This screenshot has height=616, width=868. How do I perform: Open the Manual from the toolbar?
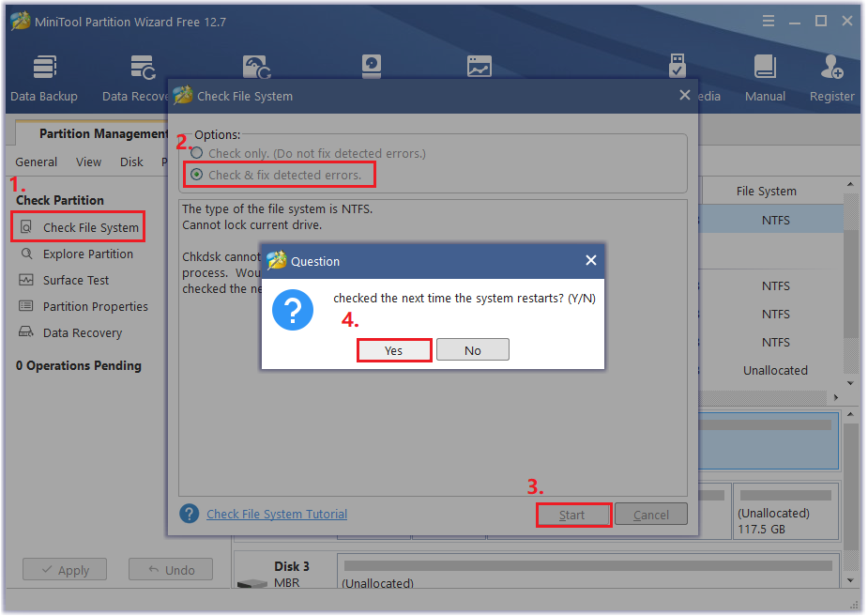765,78
